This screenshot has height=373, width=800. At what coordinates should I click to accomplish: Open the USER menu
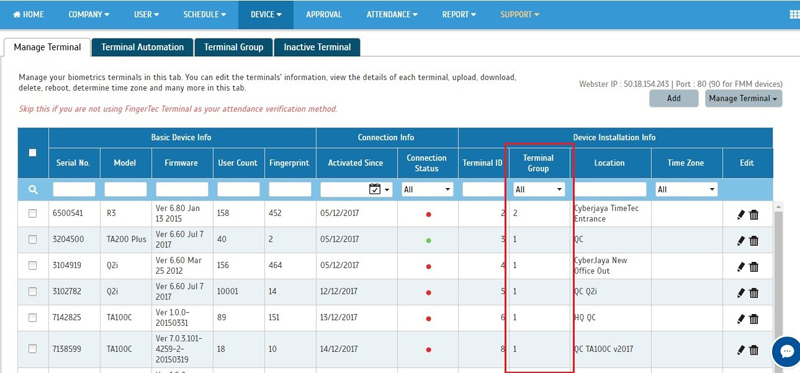coord(146,15)
